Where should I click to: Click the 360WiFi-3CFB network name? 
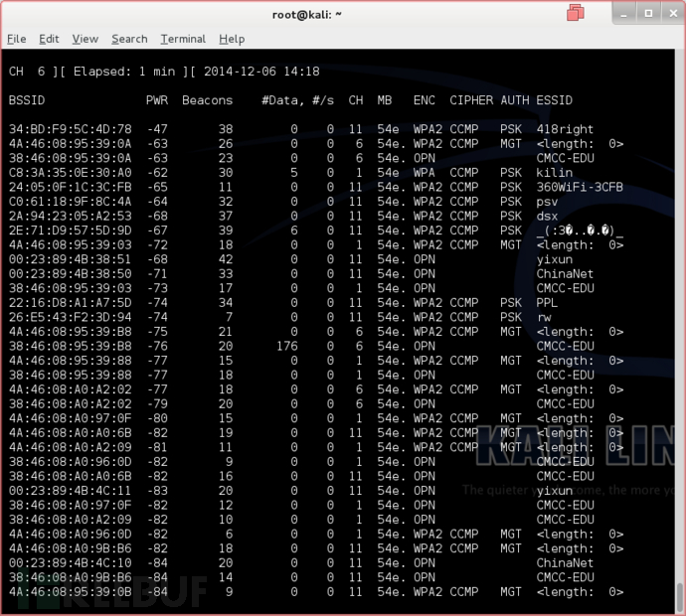(x=580, y=187)
